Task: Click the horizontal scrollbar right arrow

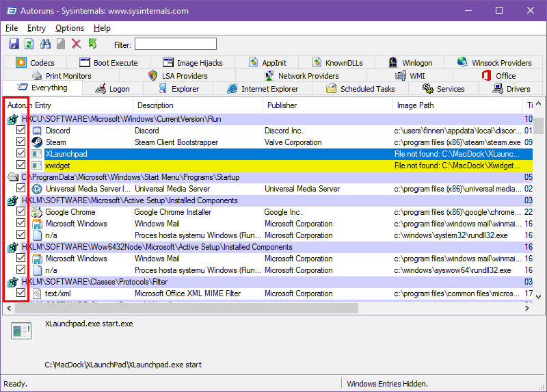Action: pos(527,309)
